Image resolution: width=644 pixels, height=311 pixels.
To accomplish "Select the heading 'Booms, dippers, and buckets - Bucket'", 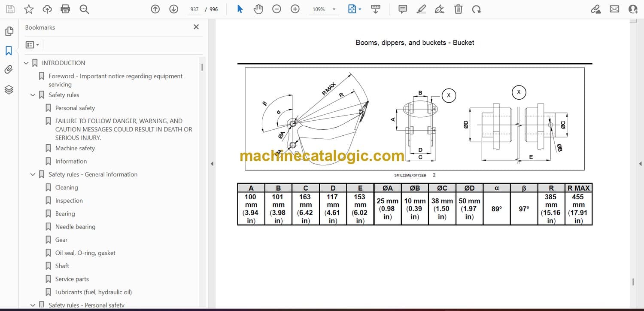I will click(x=415, y=43).
